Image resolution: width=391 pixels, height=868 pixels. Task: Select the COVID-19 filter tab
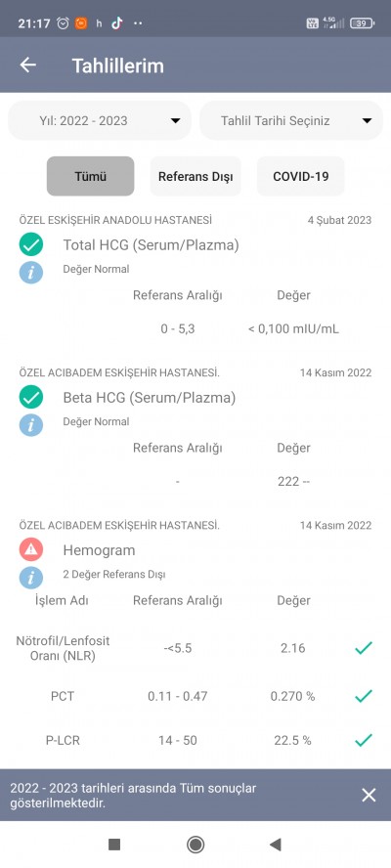301,177
